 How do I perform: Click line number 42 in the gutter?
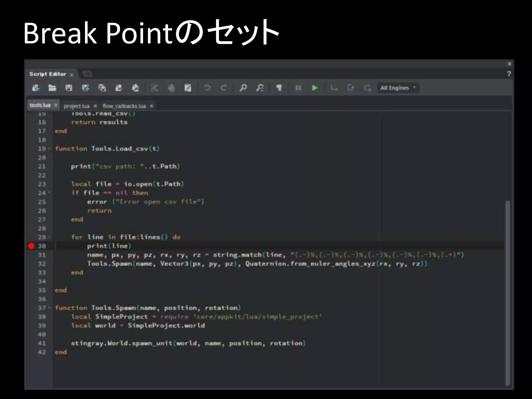point(42,352)
